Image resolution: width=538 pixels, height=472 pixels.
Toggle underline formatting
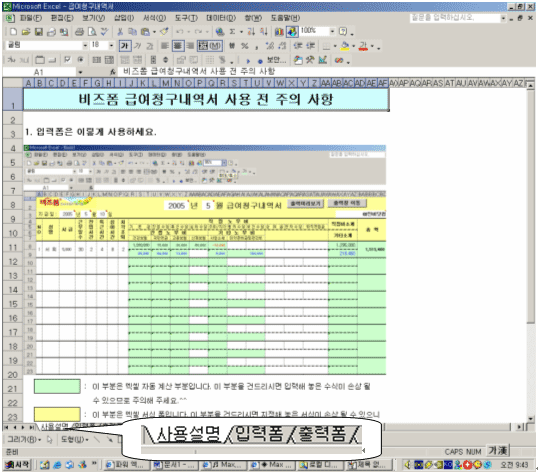point(150,46)
